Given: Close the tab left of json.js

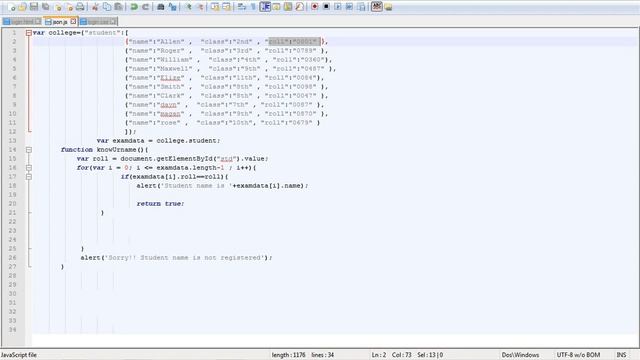Looking at the screenshot, I should [x=38, y=22].
